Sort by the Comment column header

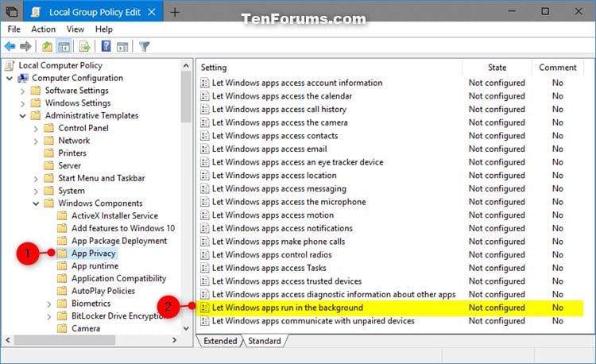click(x=558, y=68)
